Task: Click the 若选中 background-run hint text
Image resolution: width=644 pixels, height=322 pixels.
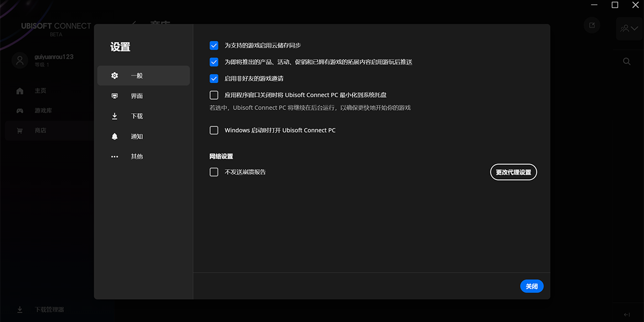Action: 310,108
